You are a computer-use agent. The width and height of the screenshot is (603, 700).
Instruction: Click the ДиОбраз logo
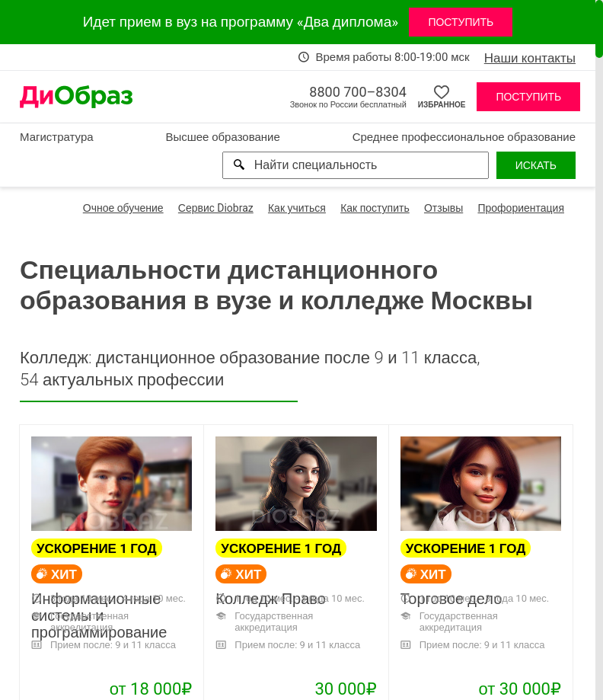point(76,96)
